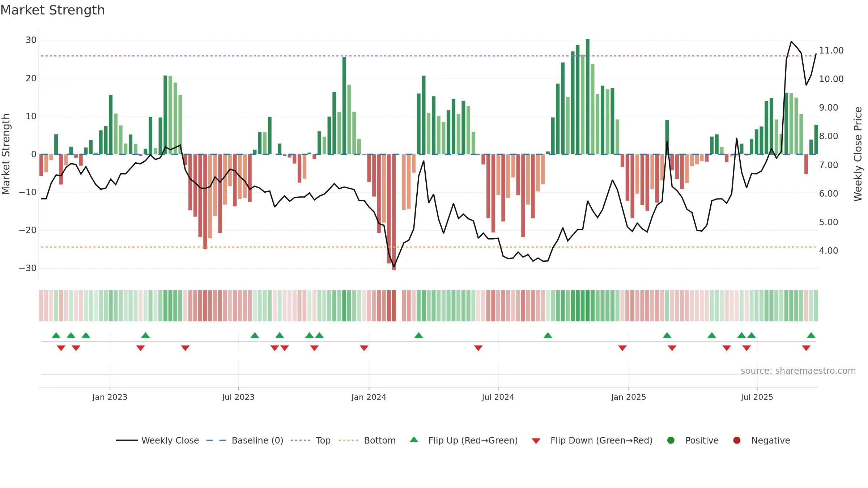Image resolution: width=868 pixels, height=488 pixels.
Task: Click the 10.00 price axis label
Action: coord(831,79)
